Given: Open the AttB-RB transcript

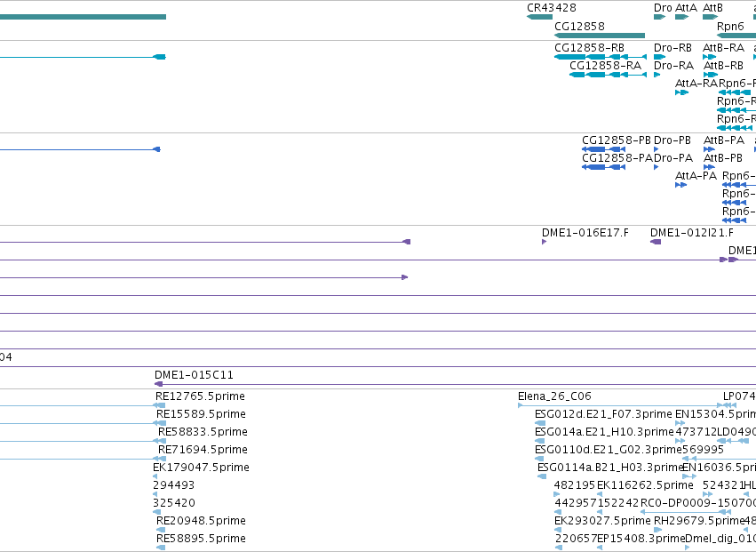Looking at the screenshot, I should point(711,75).
